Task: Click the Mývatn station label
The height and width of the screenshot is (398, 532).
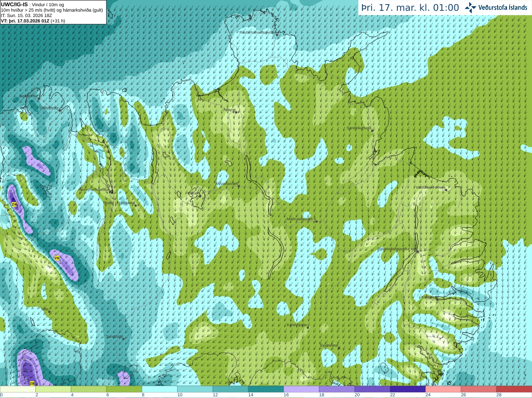Action: tap(193, 193)
